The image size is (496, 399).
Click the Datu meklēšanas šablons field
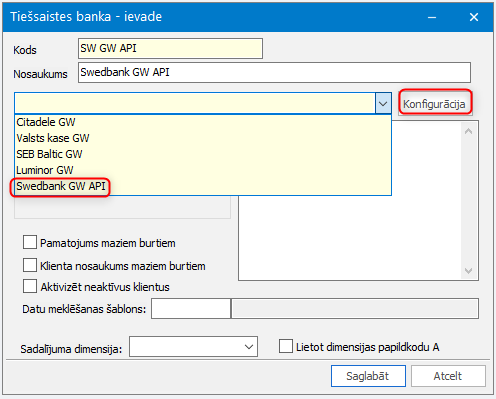191,309
